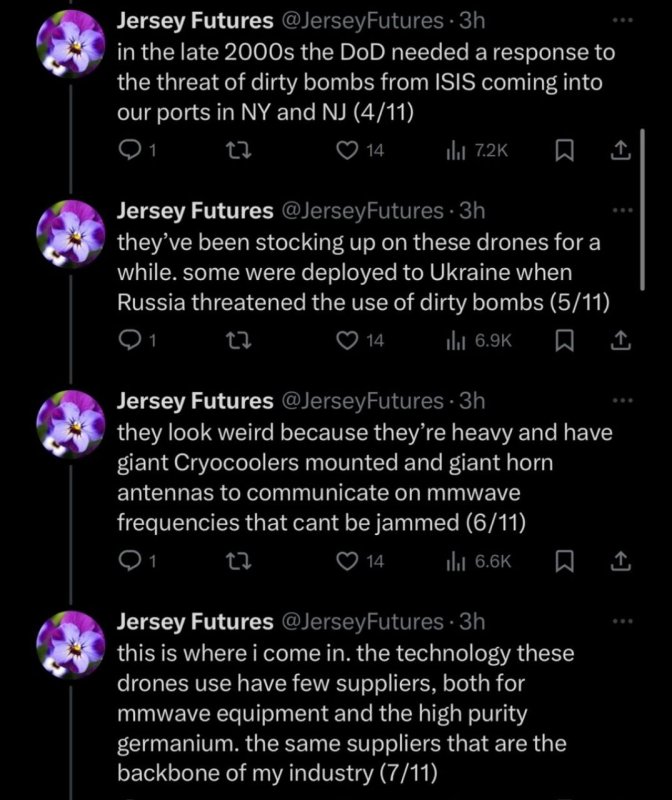View analytics of the 6.6K views tweet

[x=479, y=562]
